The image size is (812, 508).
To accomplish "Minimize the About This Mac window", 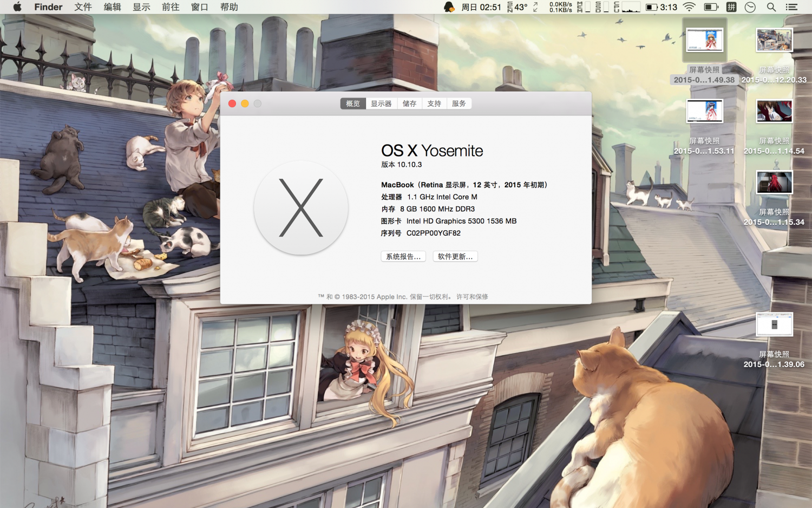I will [x=245, y=103].
